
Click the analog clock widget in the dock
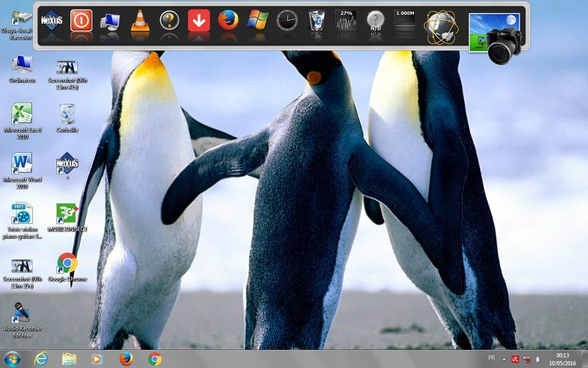287,21
